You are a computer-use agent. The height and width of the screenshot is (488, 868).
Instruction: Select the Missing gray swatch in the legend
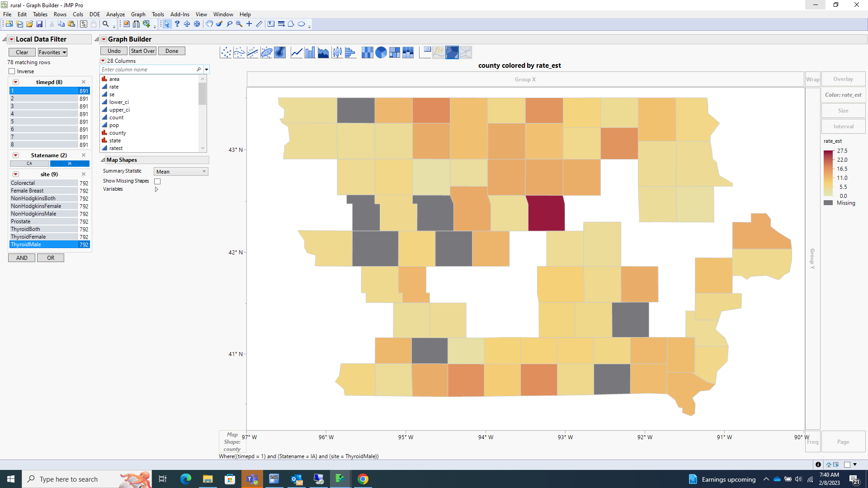tap(829, 202)
